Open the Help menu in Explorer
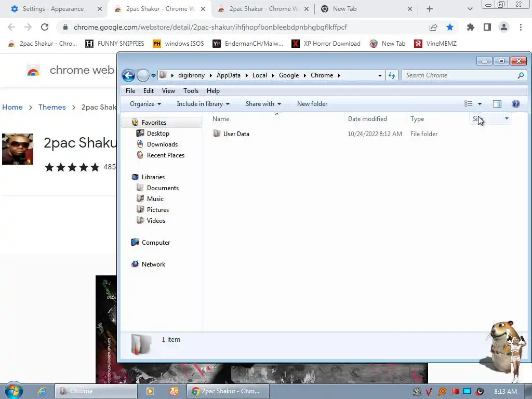This screenshot has height=399, width=532. pos(213,91)
